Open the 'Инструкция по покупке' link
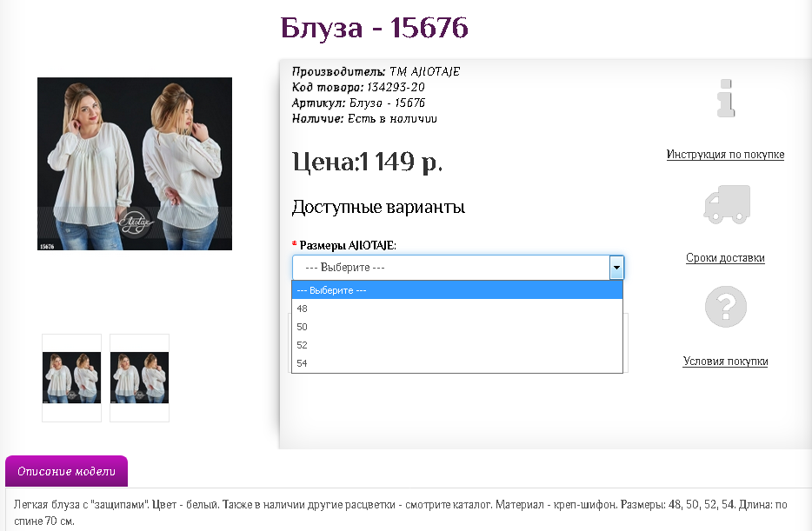Screen dimensions: 812x531 (725, 155)
